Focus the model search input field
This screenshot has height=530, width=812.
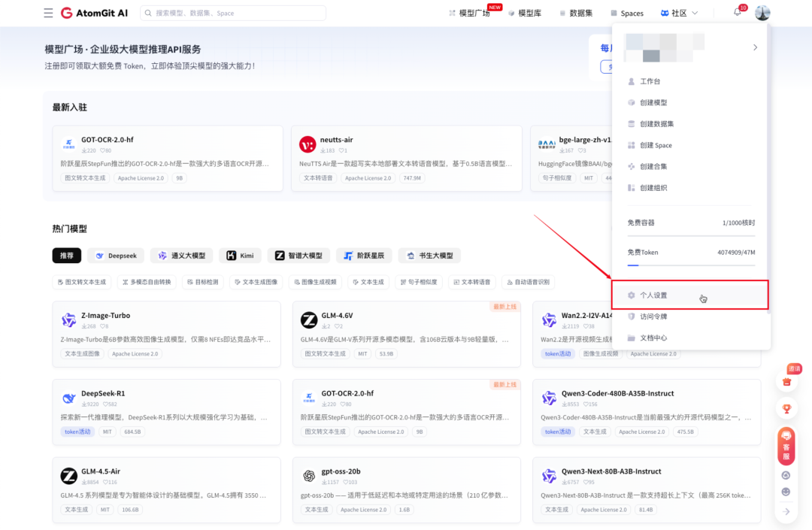(233, 13)
